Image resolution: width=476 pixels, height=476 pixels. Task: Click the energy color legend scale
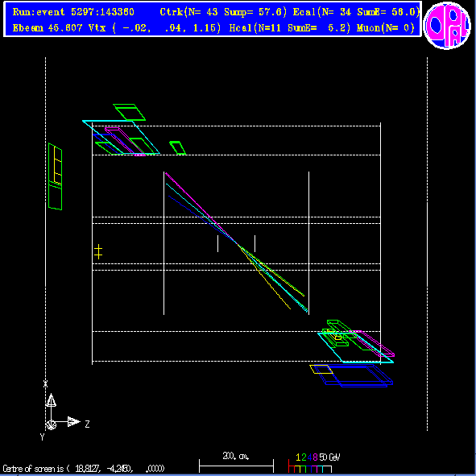point(313,464)
